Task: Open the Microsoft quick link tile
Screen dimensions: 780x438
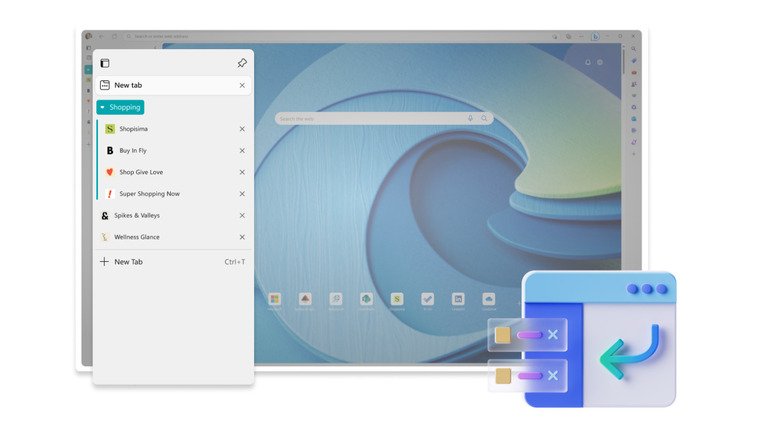Action: click(275, 299)
